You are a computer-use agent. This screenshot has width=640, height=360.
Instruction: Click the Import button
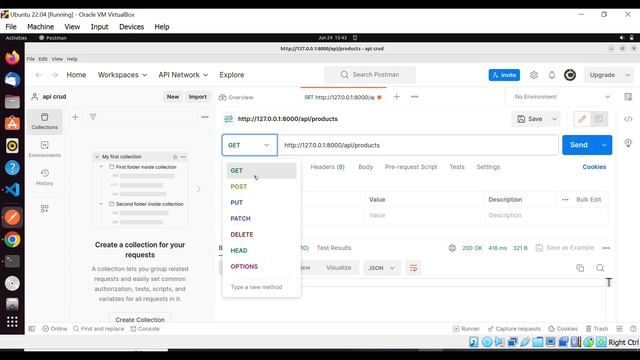198,97
